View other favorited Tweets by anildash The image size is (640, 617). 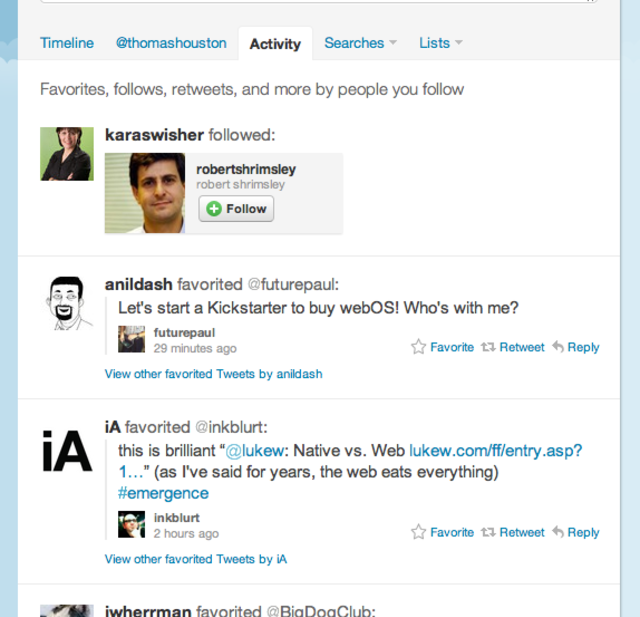click(x=213, y=374)
